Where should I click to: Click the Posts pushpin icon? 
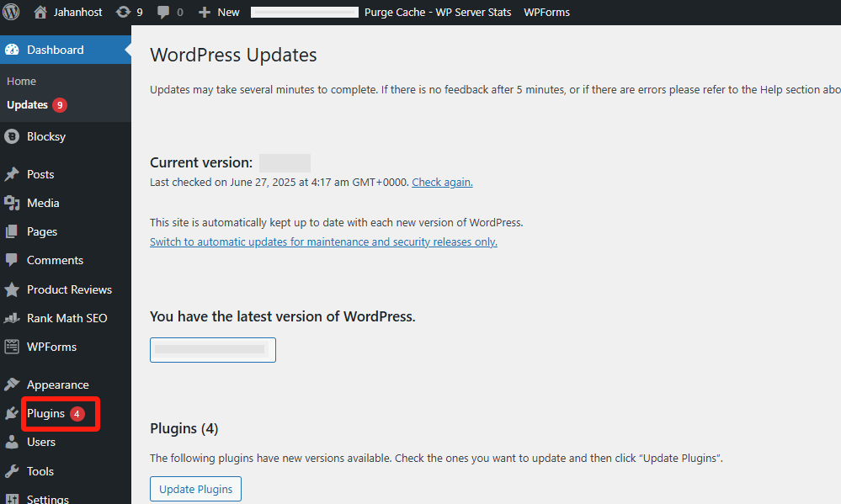(12, 174)
